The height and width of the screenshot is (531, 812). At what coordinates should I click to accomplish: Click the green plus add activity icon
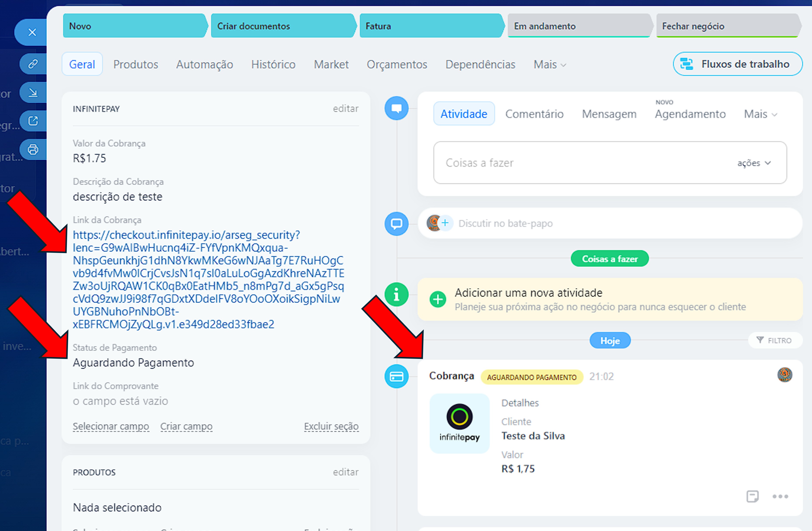click(x=438, y=299)
